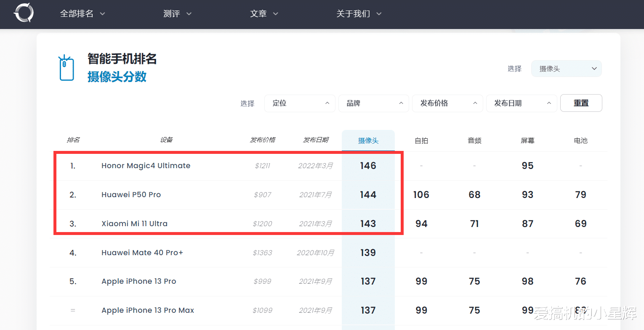Image resolution: width=644 pixels, height=330 pixels.
Task: Open Huawei Mate 40 Pro+ device link
Action: 142,253
